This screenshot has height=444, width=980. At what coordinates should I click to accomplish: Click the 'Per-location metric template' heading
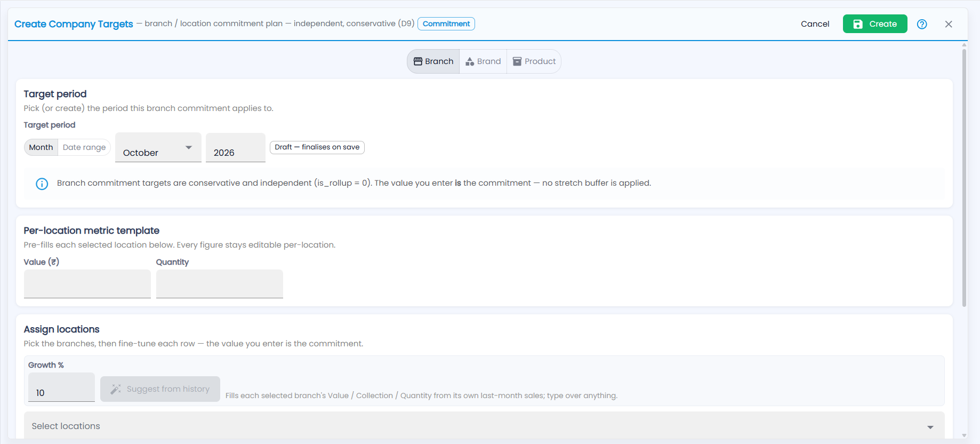coord(92,231)
